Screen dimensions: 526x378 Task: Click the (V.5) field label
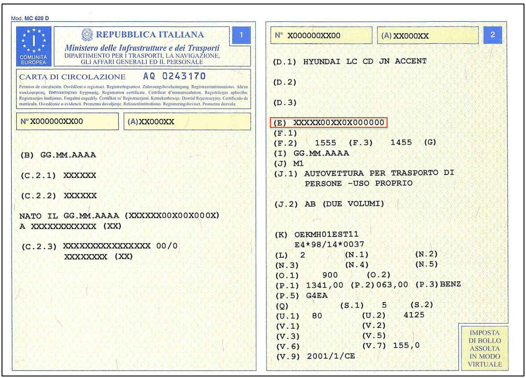[x=374, y=335]
